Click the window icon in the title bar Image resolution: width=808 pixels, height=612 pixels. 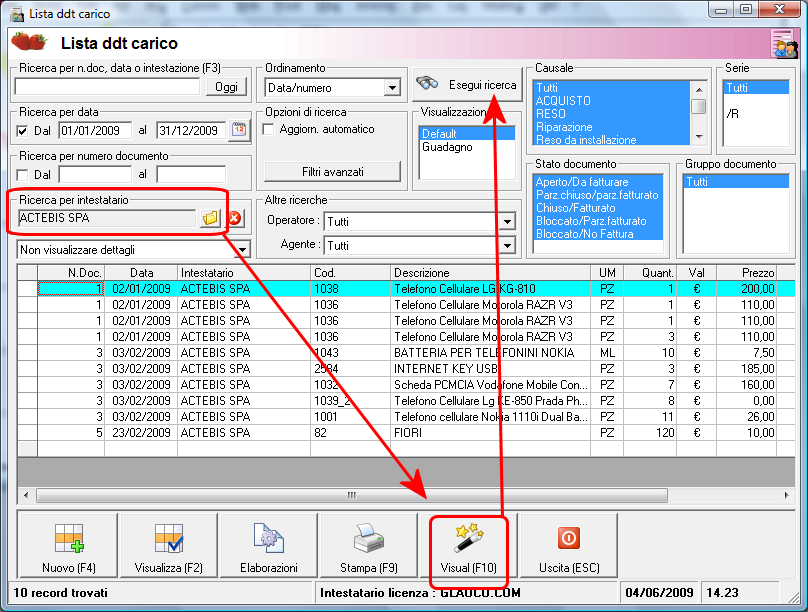tap(18, 14)
